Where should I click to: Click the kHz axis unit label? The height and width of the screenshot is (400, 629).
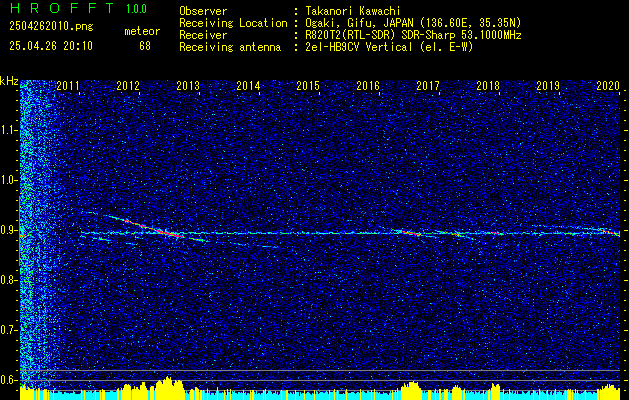click(9, 81)
